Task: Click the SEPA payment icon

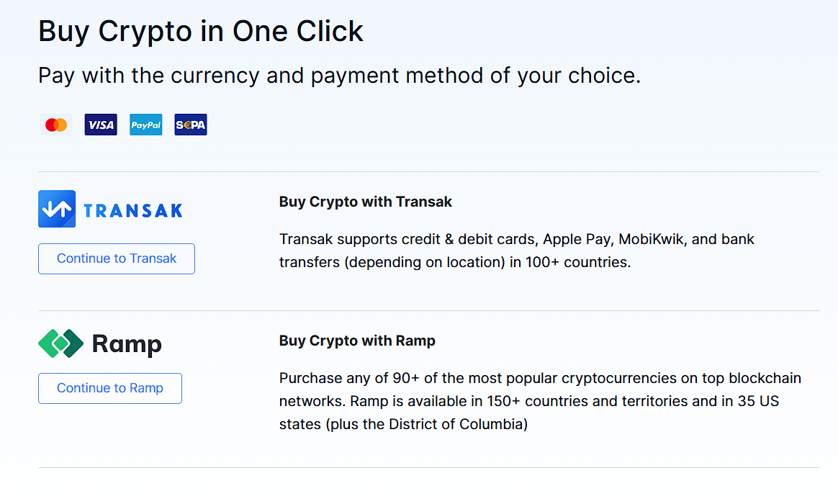Action: pos(191,125)
